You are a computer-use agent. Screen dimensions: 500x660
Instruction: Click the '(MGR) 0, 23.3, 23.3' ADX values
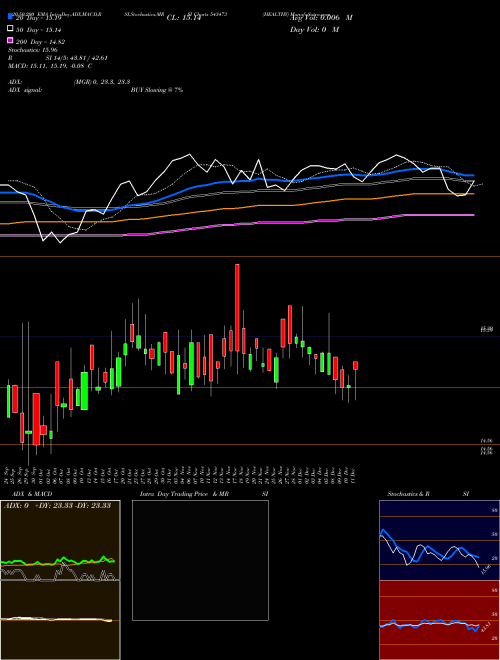point(102,82)
